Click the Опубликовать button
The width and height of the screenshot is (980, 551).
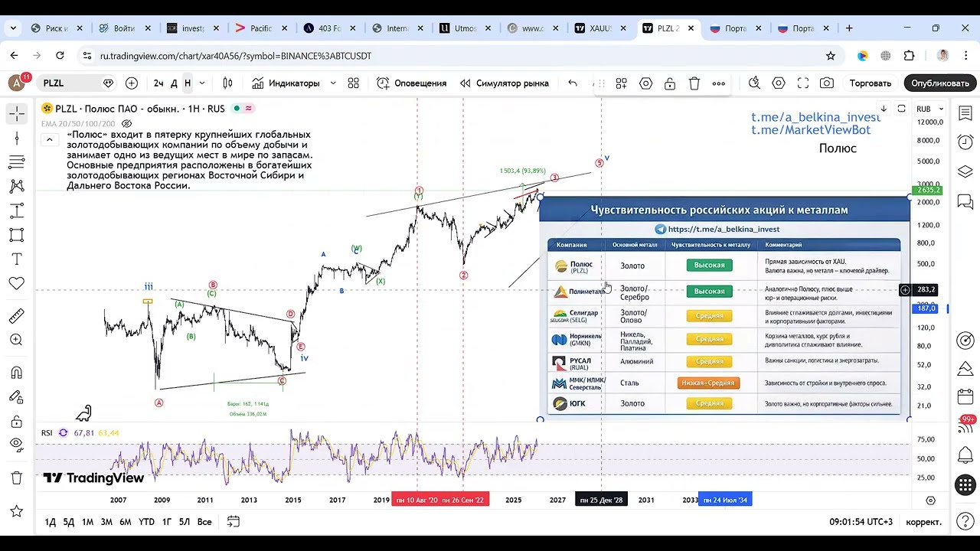940,83
